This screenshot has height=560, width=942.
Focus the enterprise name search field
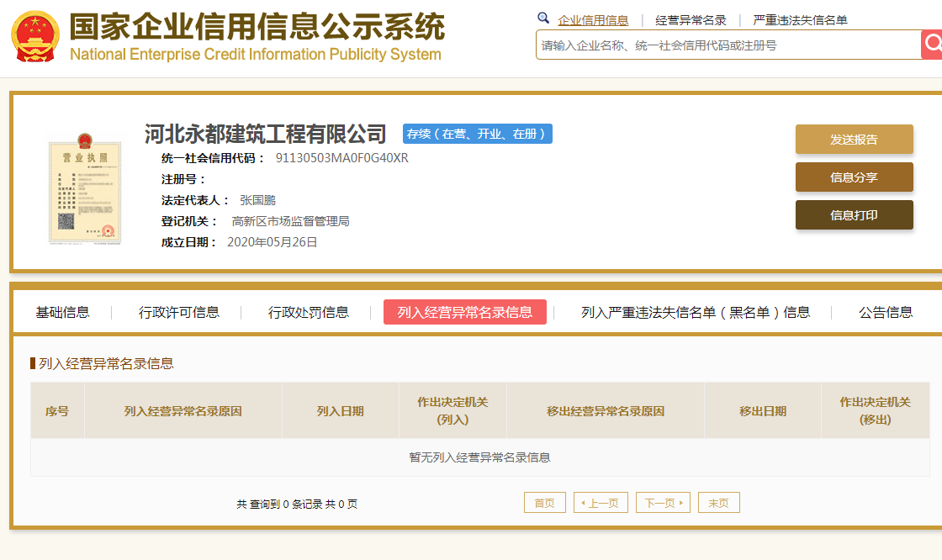[x=728, y=45]
